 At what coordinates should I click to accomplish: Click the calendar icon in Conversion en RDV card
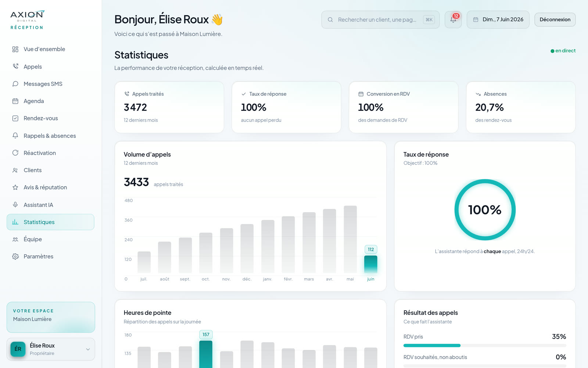(361, 94)
